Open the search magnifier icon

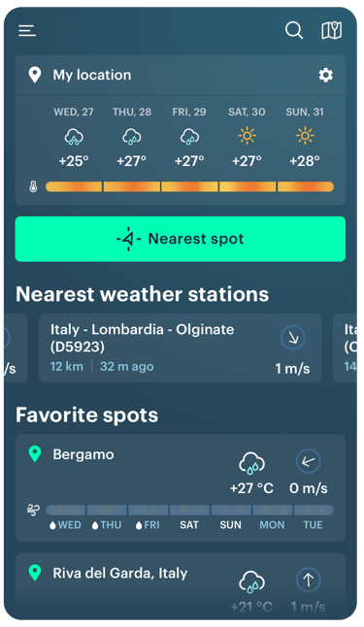pyautogui.click(x=294, y=30)
